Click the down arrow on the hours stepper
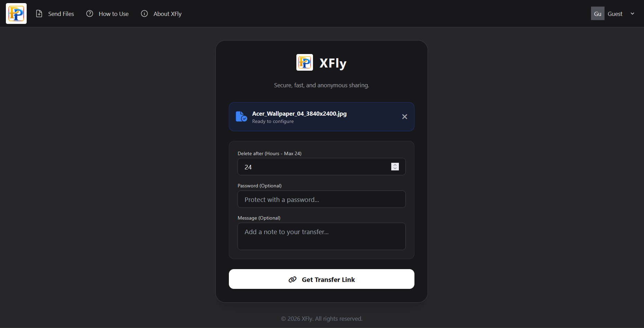644x328 pixels. click(x=395, y=169)
